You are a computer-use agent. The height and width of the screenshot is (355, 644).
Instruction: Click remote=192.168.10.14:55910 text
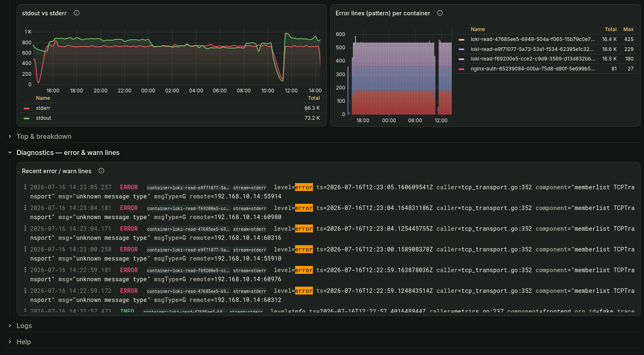[235, 258]
